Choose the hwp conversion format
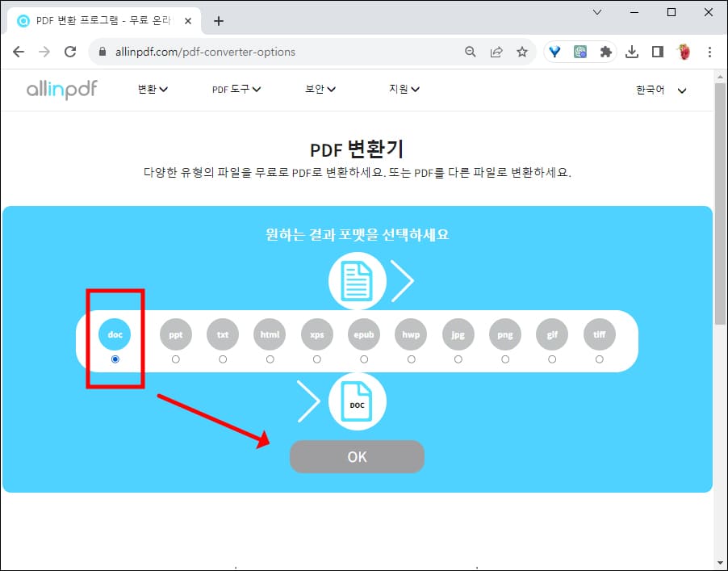This screenshot has width=728, height=571. pyautogui.click(x=410, y=334)
